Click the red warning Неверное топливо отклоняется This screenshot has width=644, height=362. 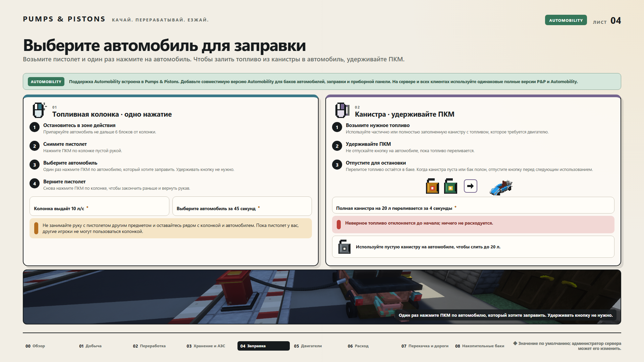pyautogui.click(x=473, y=224)
